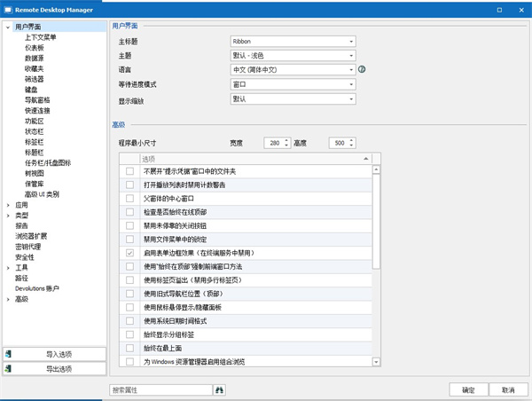Increase the 宽度 width value

286,140
